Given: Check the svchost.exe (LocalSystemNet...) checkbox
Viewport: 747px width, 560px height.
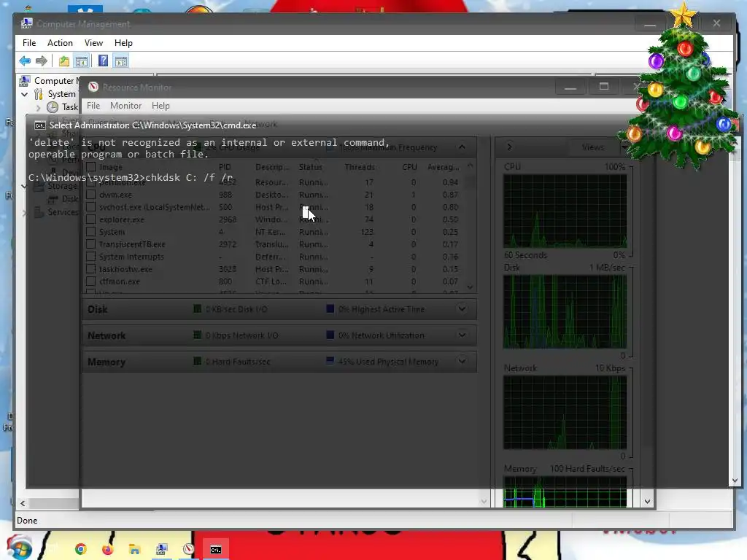Looking at the screenshot, I should click(x=91, y=206).
